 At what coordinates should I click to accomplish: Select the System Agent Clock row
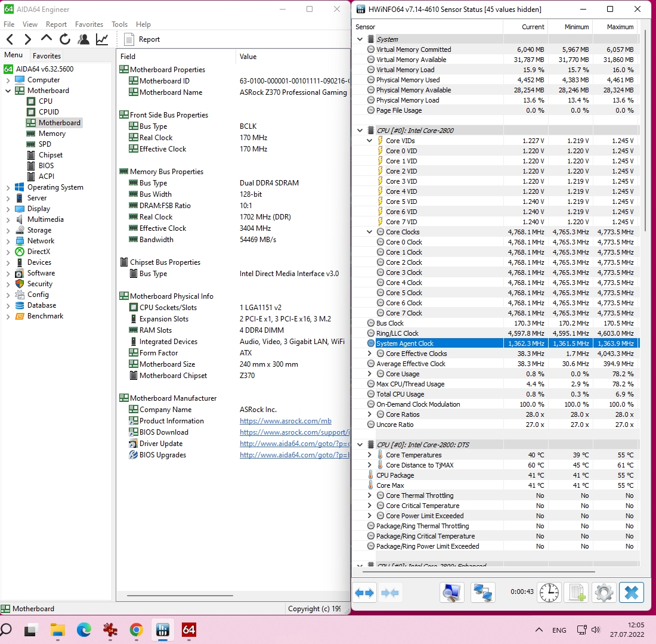[496, 343]
